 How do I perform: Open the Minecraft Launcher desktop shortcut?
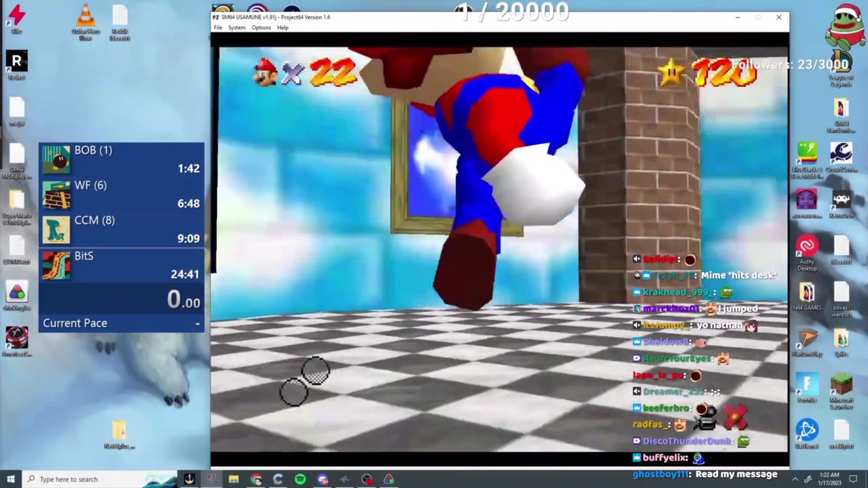(842, 390)
